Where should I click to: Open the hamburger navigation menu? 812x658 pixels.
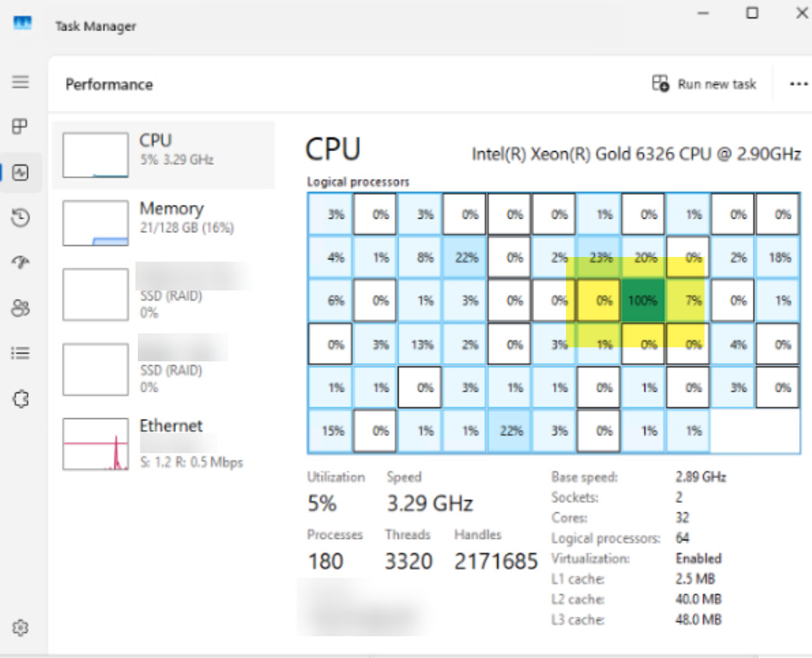pos(20,82)
